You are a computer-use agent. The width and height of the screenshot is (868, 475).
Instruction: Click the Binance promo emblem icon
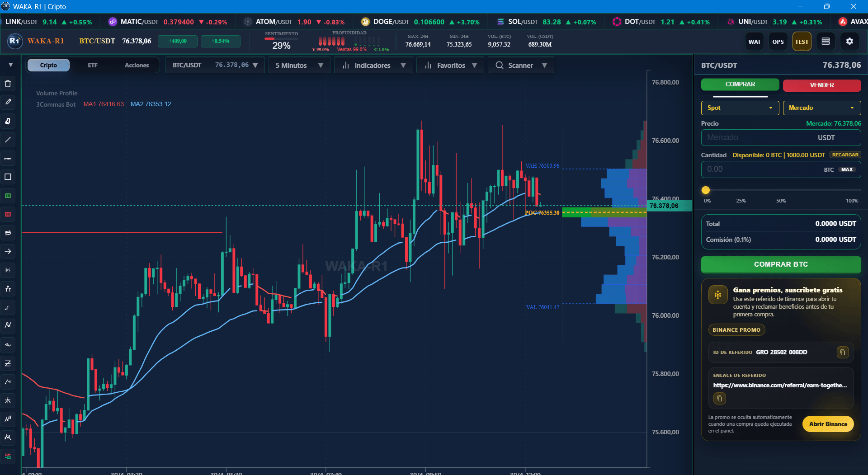pyautogui.click(x=717, y=295)
